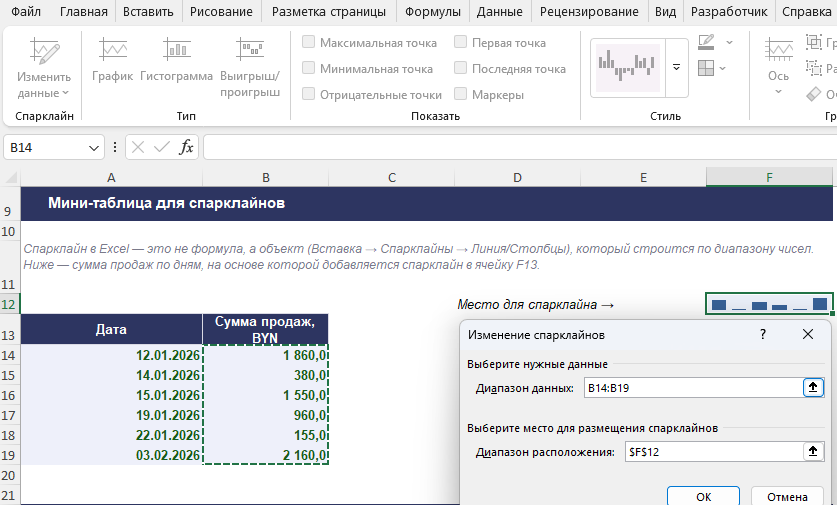Click the Сумма продаж, BYN header cell
This screenshot has height=505, width=837.
click(x=265, y=329)
